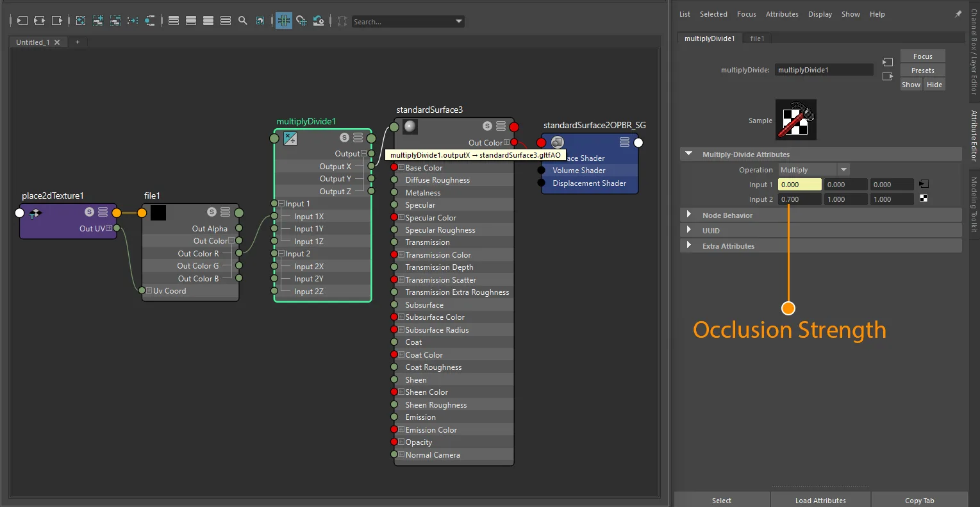This screenshot has height=507, width=980.
Task: Set all nodes to full attributes mode
Action: pos(208,21)
